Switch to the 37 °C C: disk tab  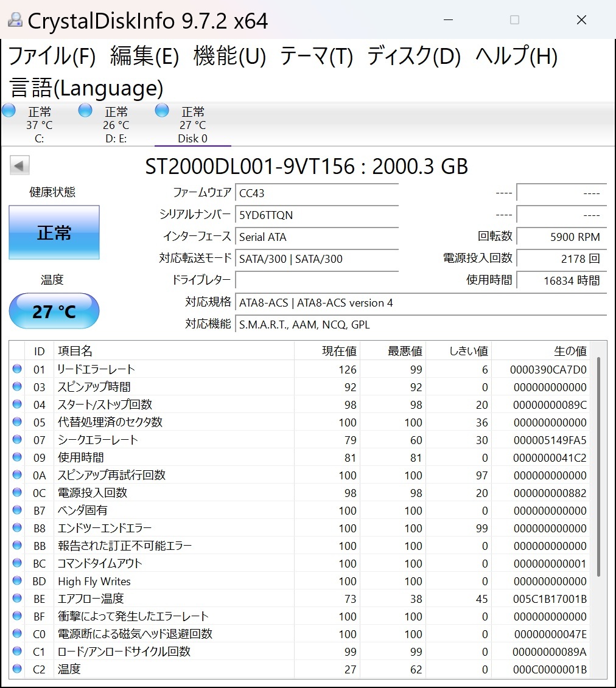pyautogui.click(x=39, y=125)
